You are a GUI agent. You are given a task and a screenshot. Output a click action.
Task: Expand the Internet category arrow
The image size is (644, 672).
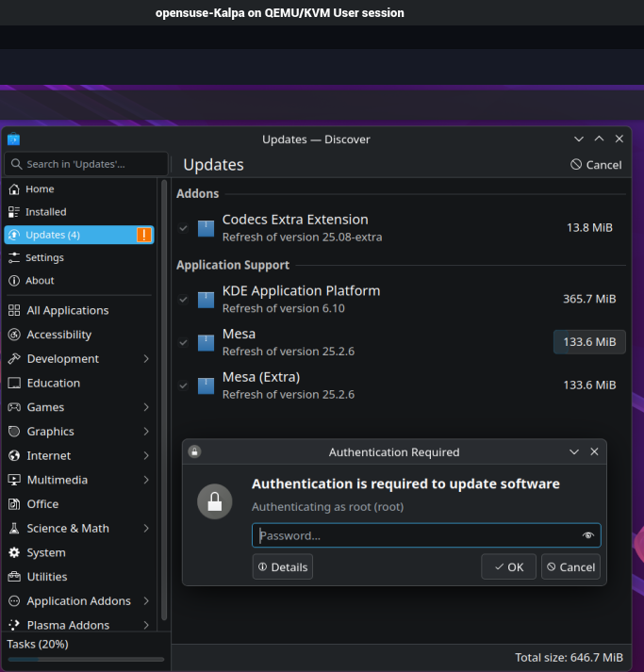146,456
